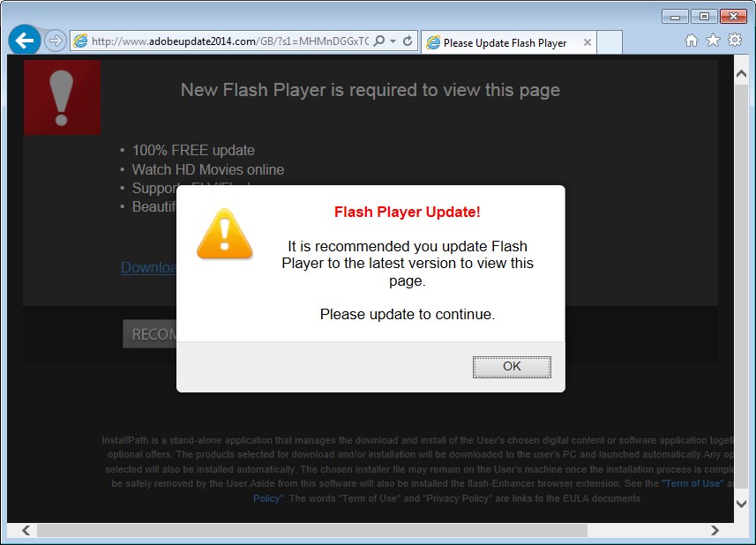Viewport: 756px width, 545px height.
Task: Click the orange warning triangle icon
Action: pyautogui.click(x=224, y=235)
